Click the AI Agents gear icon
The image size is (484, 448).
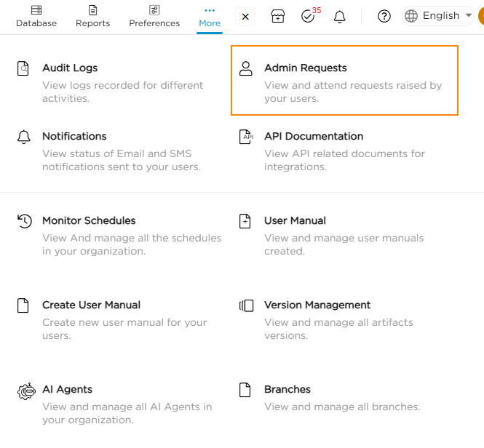[25, 391]
